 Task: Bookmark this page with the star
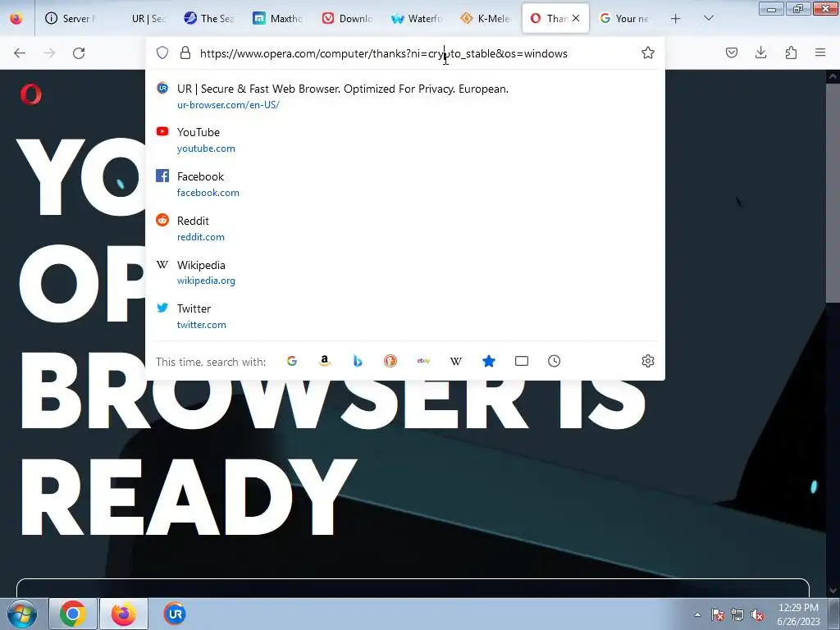pos(648,52)
